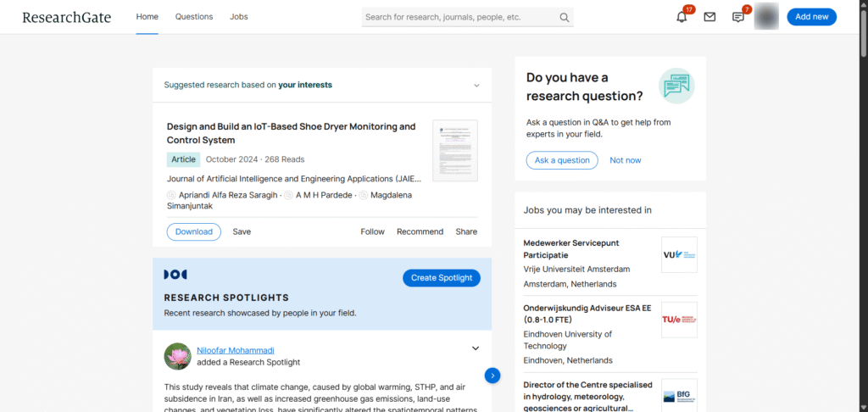Open the Questions tab

(194, 17)
